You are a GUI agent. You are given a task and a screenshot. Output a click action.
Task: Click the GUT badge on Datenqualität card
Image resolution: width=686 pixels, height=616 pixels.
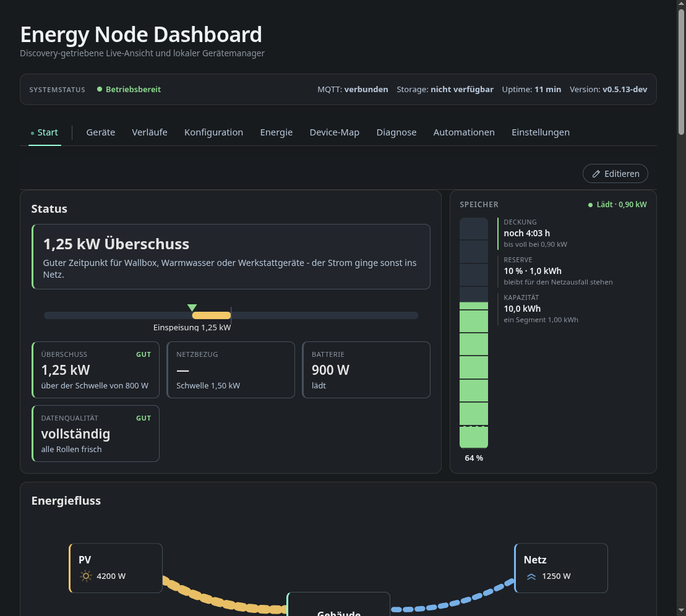coord(144,418)
